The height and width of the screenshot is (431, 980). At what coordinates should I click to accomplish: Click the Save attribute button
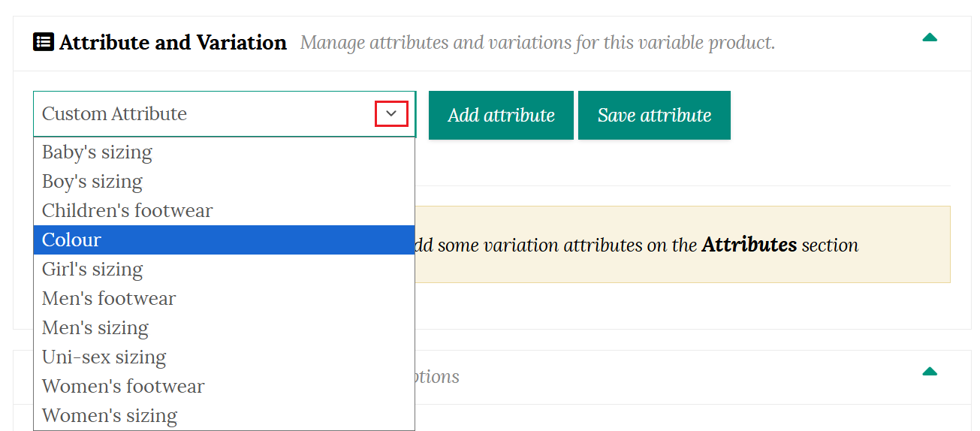[654, 115]
